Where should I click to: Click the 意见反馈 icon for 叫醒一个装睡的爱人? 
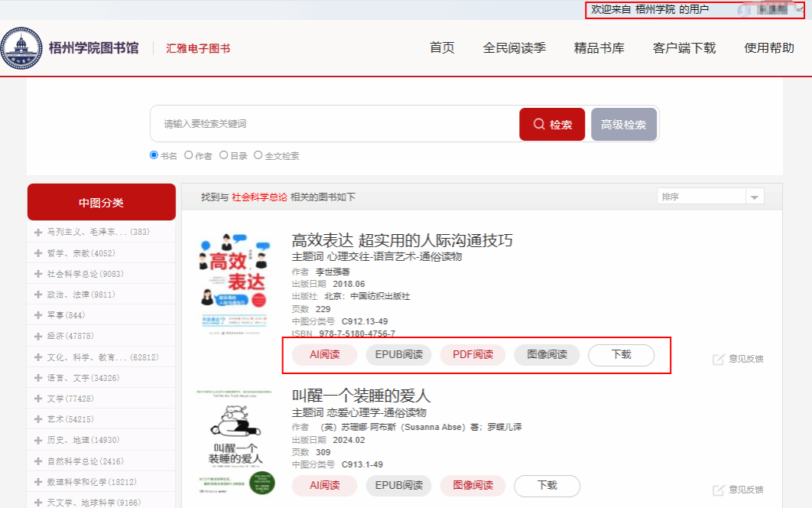(718, 490)
